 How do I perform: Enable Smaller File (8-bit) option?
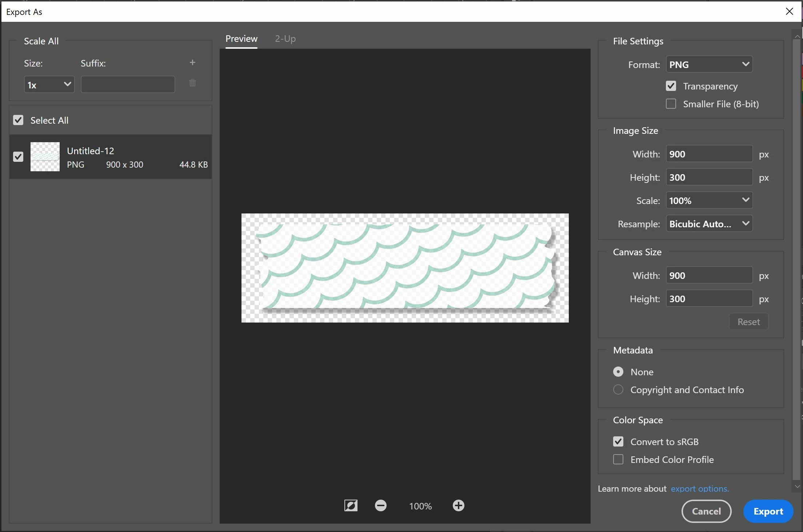click(671, 104)
